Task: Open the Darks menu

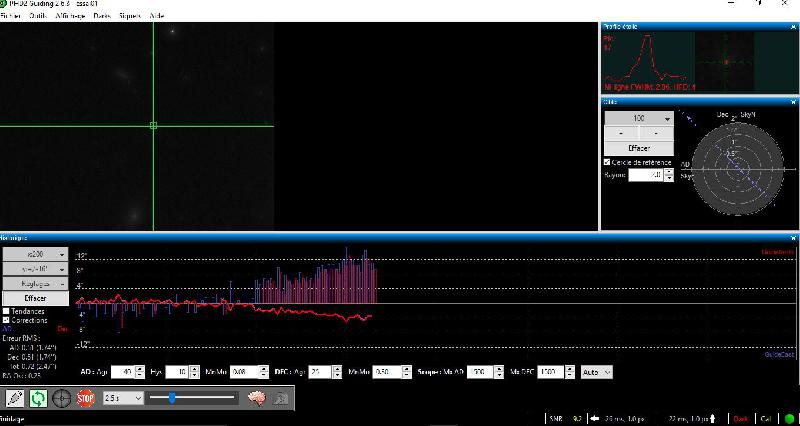Action: click(x=102, y=16)
